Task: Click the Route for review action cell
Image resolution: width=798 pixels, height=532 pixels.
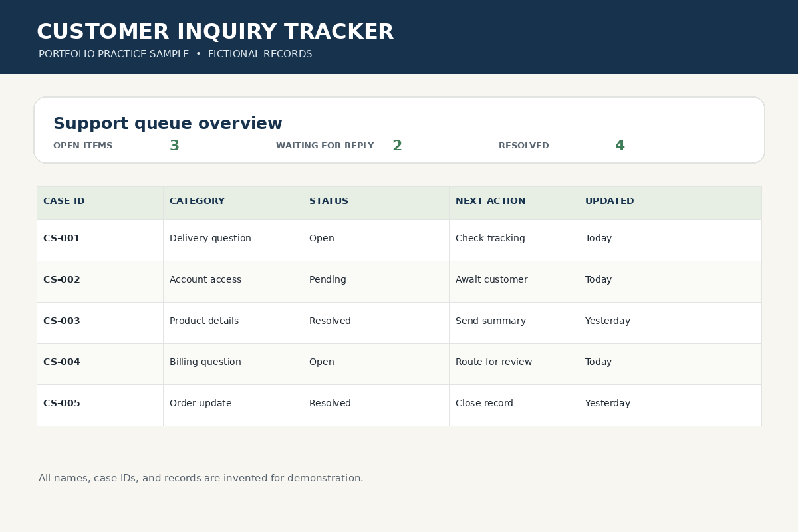Action: click(x=513, y=364)
